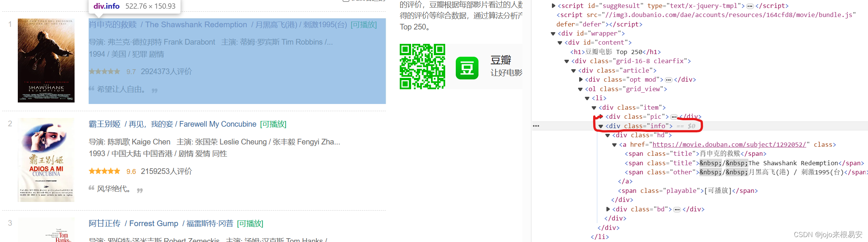
Task: Click [可播放] next to Farewell My Concubine
Action: (x=273, y=124)
